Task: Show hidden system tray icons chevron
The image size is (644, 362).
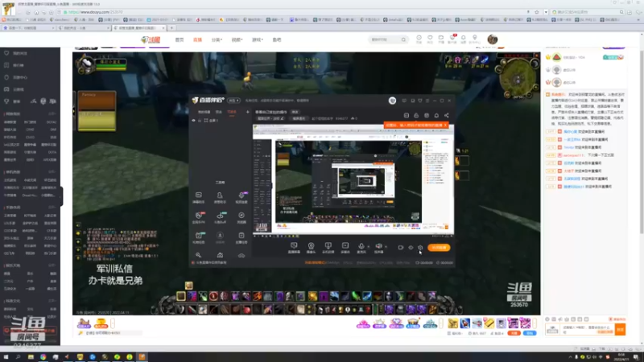Action: tap(570, 357)
